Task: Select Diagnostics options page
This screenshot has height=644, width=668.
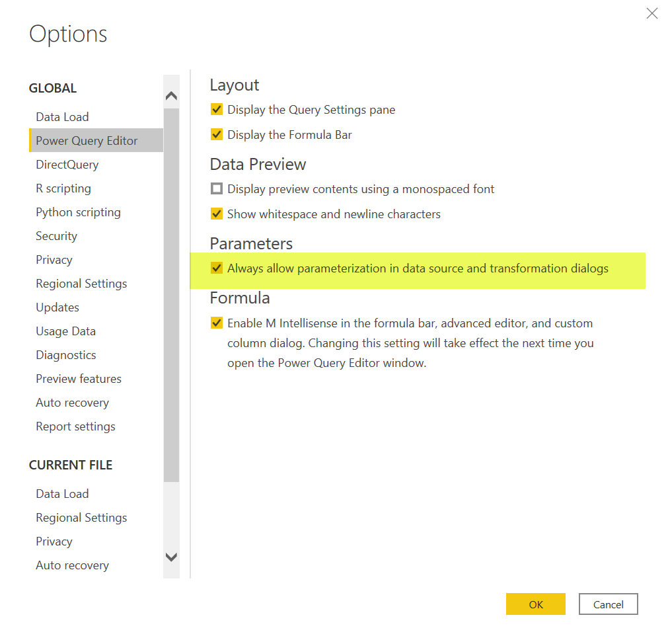Action: pyautogui.click(x=66, y=355)
